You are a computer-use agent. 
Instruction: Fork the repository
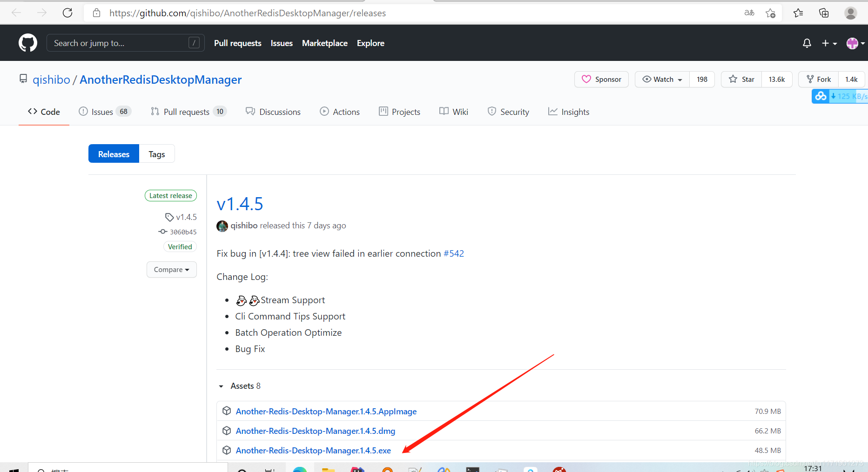click(x=819, y=80)
